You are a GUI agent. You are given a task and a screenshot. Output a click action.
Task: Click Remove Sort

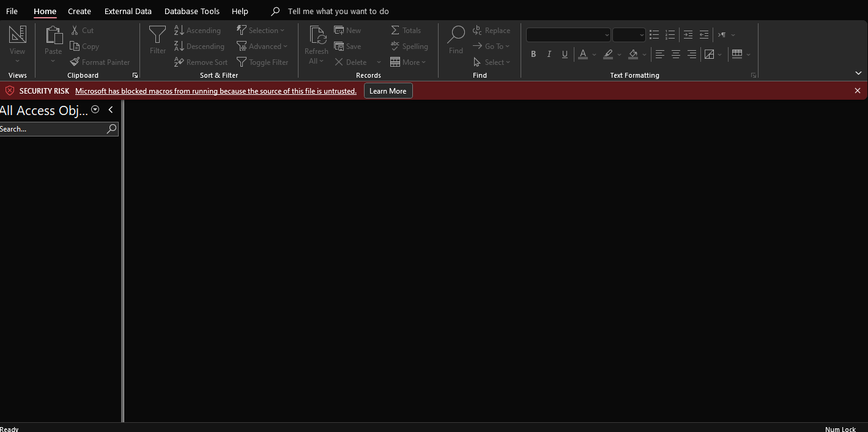click(x=201, y=62)
